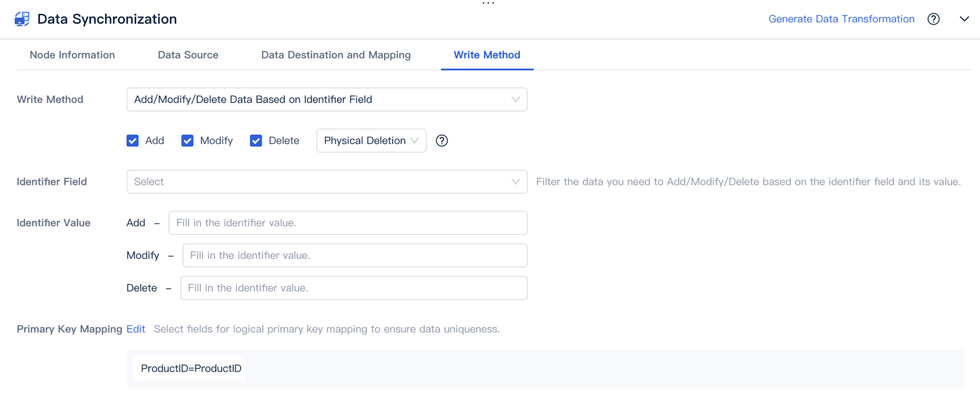Select the Write Method tab
This screenshot has width=980, height=396.
[487, 55]
